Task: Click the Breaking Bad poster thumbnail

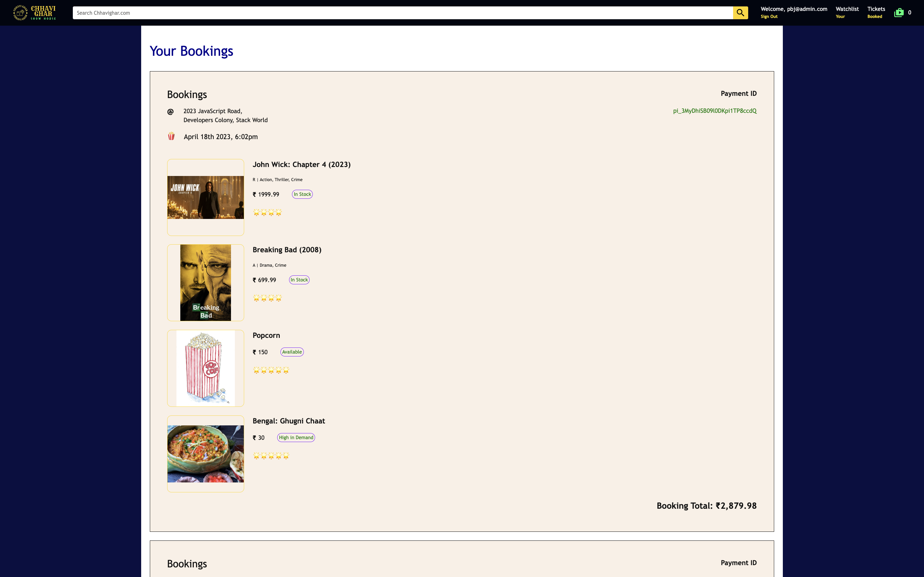Action: coord(205,282)
